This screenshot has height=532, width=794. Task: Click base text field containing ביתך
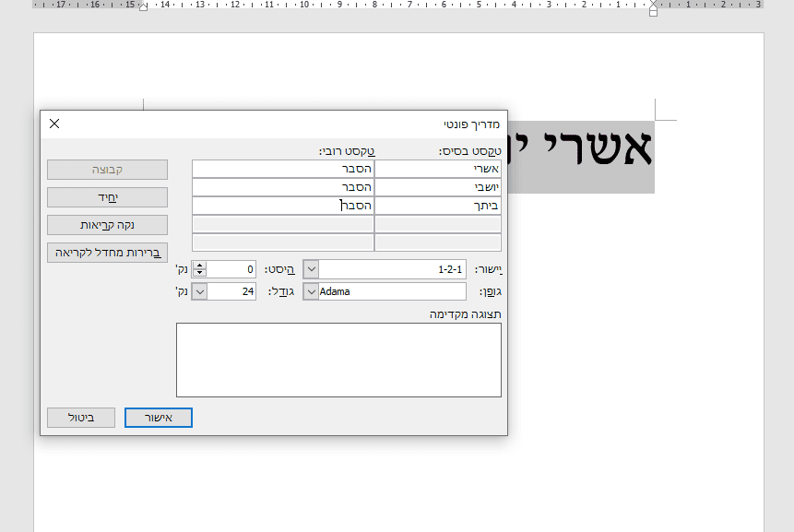click(438, 206)
